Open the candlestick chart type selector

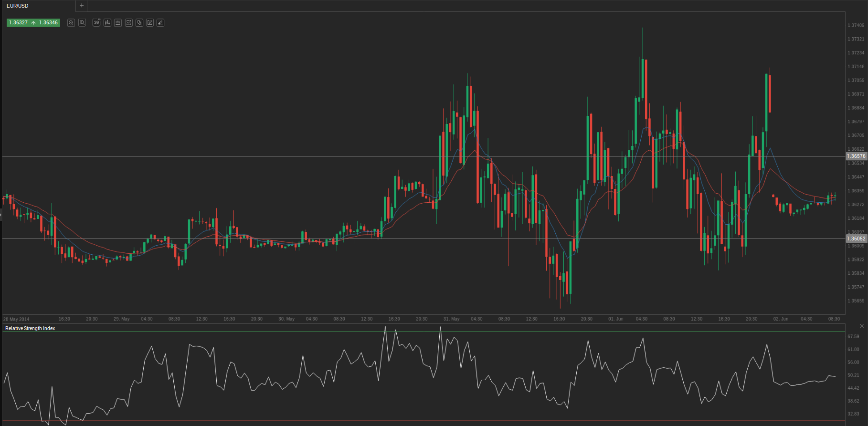tap(107, 22)
